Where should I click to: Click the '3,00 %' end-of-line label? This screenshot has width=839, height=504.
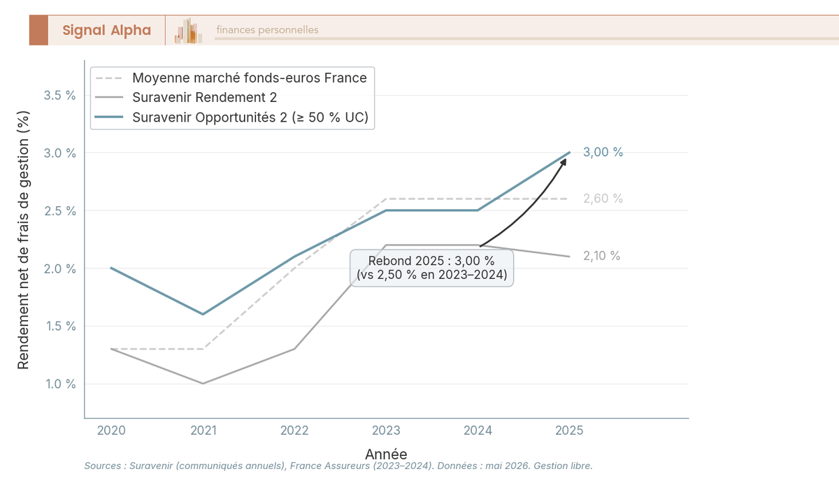(603, 152)
